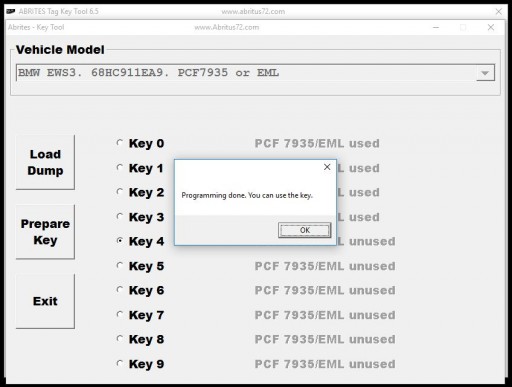The image size is (512, 387).
Task: Click the 'PCF 7935/EML unused' text for Key 6
Action: (x=325, y=290)
